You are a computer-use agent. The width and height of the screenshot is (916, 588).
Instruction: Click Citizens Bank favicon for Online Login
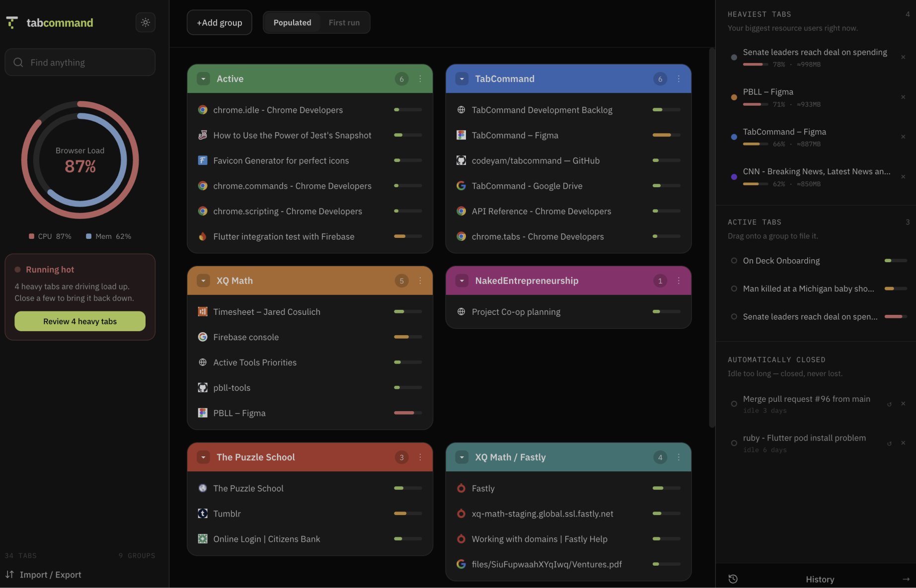tap(203, 539)
